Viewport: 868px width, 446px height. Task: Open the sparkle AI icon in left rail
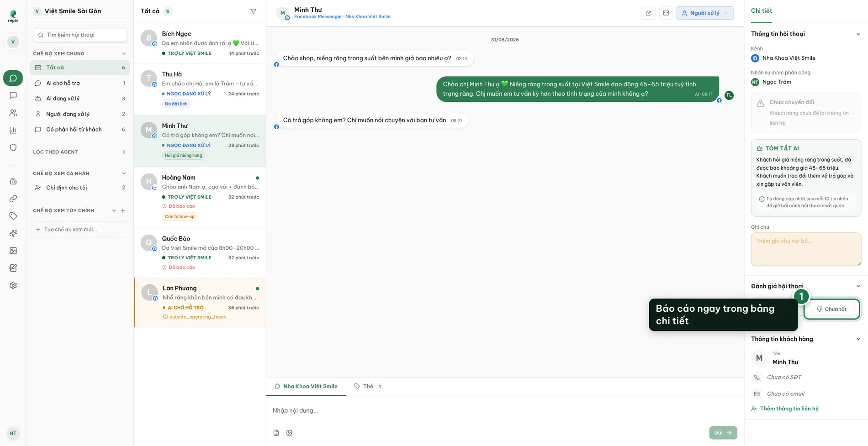(13, 233)
